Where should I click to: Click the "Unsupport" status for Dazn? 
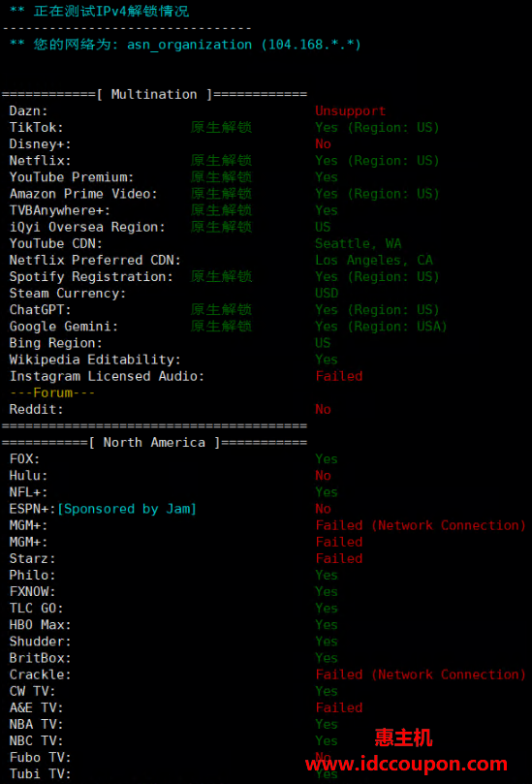tap(350, 111)
